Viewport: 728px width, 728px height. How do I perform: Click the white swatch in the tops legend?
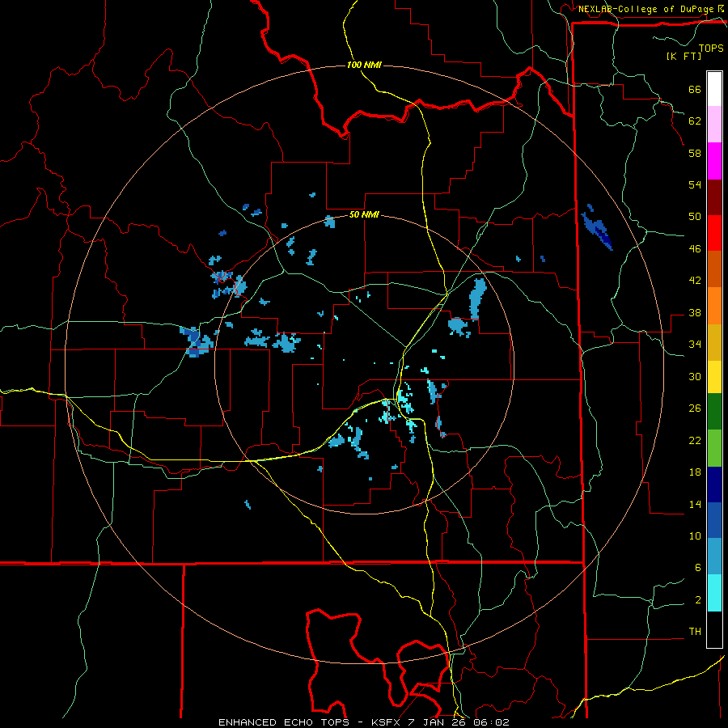tap(714, 89)
